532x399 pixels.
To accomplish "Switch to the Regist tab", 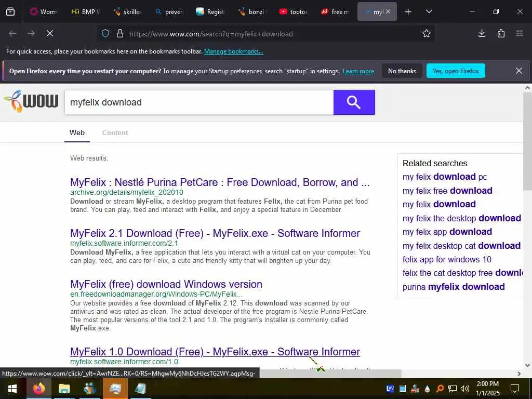I will click(x=210, y=12).
